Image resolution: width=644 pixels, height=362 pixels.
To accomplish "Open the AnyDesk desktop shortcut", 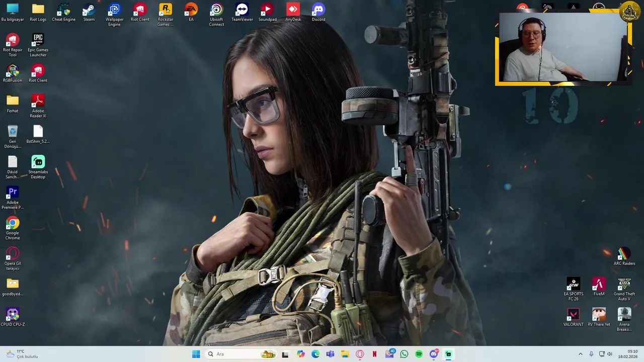I will click(293, 13).
